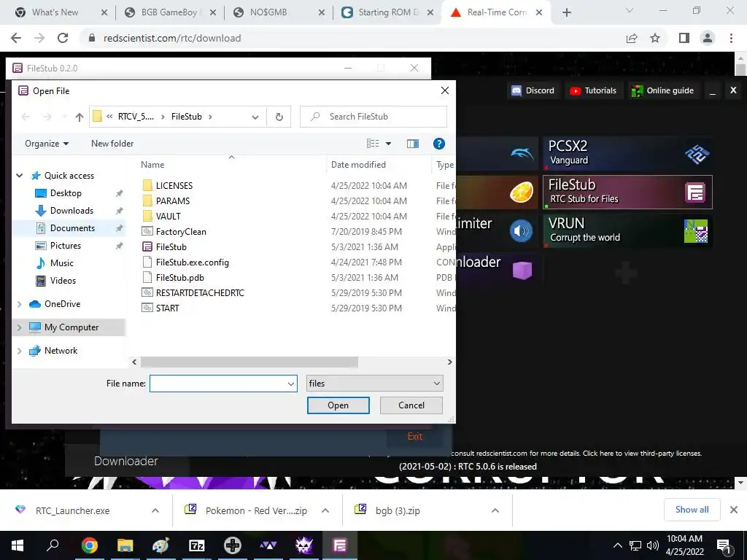
Task: Open Pictures in the navigation pane
Action: point(65,246)
